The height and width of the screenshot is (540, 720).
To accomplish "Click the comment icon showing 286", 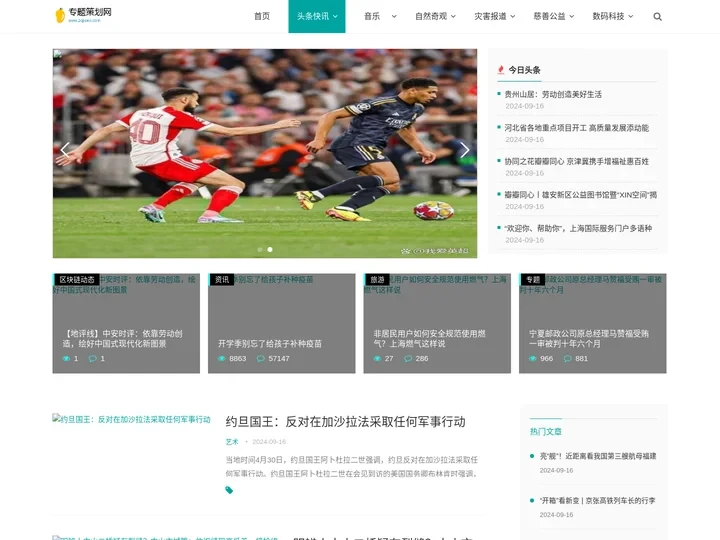I will (x=408, y=359).
